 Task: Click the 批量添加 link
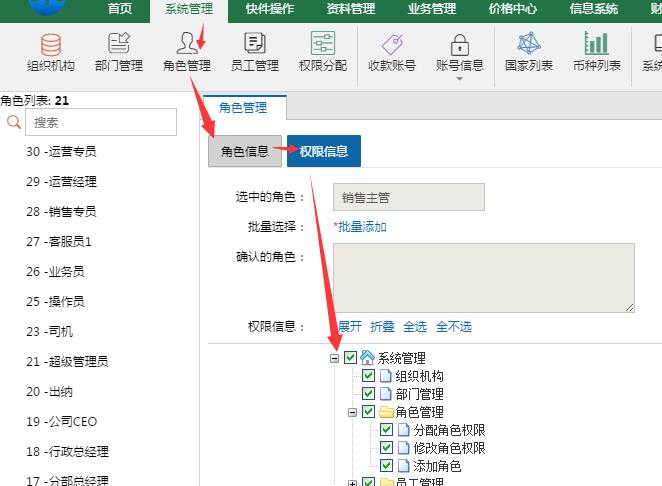point(360,227)
